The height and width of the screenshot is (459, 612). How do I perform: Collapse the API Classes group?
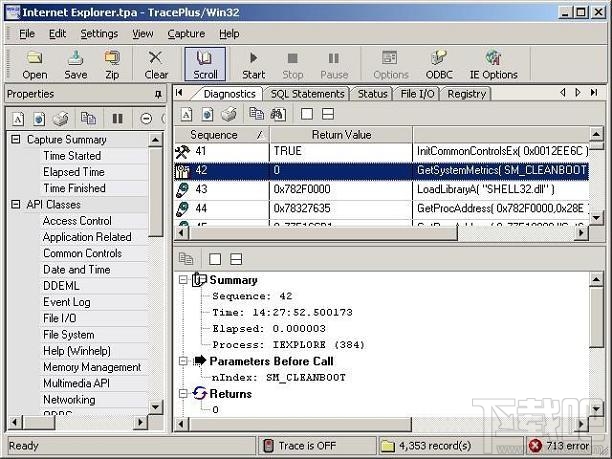pos(16,204)
